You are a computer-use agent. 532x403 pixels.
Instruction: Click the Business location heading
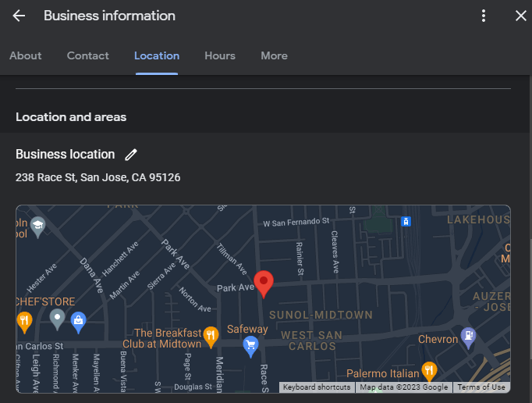coord(66,155)
